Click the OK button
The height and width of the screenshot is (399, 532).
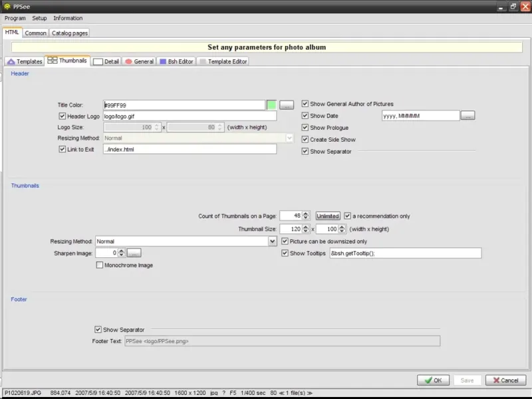pyautogui.click(x=434, y=380)
